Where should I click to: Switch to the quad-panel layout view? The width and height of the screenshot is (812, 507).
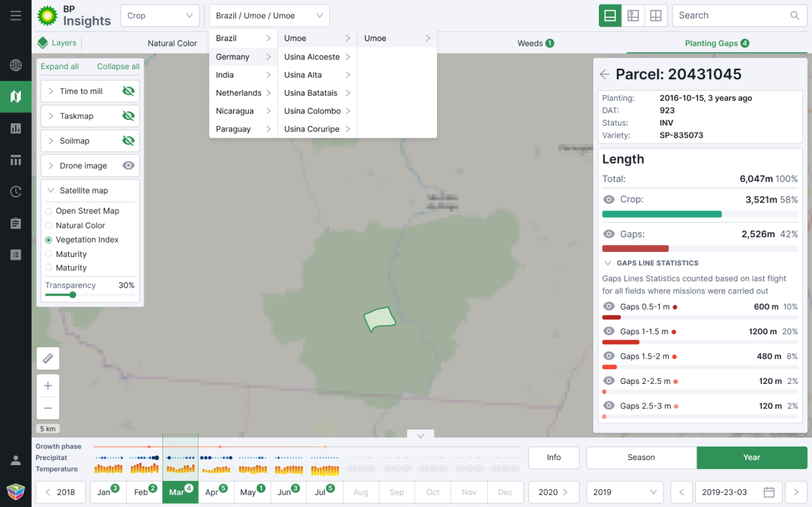click(656, 15)
